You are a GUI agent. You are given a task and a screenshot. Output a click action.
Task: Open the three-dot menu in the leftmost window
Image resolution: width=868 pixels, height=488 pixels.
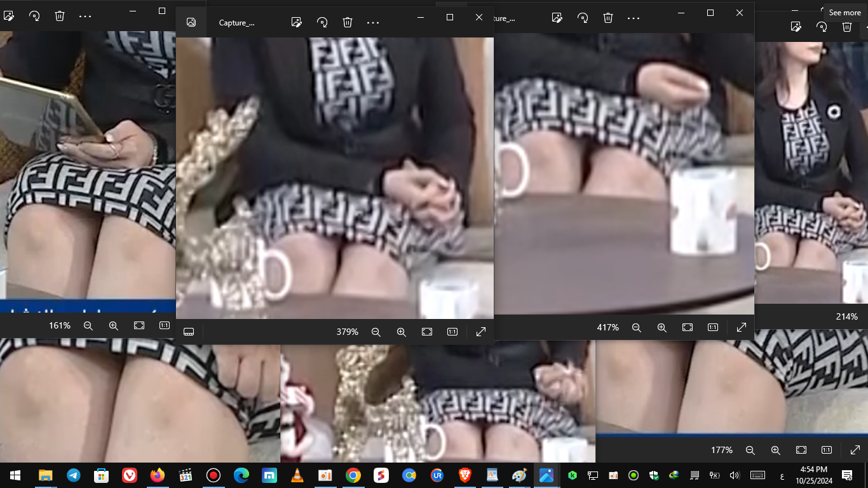pyautogui.click(x=85, y=15)
